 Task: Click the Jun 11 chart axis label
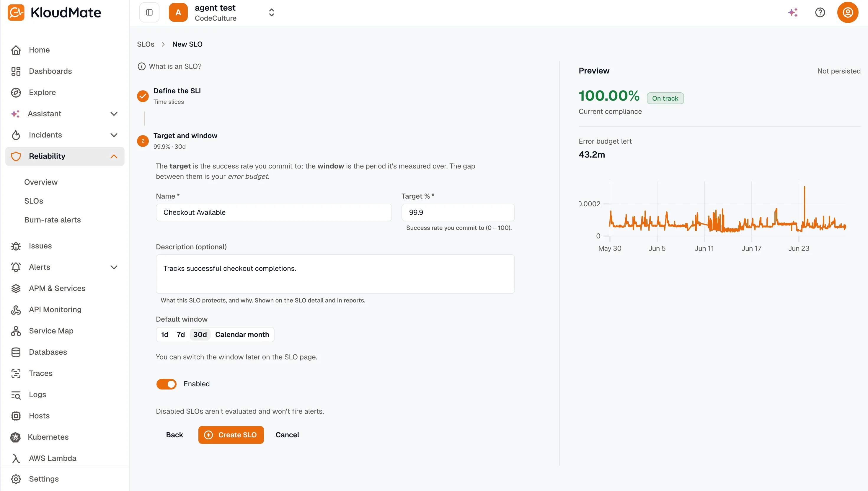pyautogui.click(x=704, y=248)
